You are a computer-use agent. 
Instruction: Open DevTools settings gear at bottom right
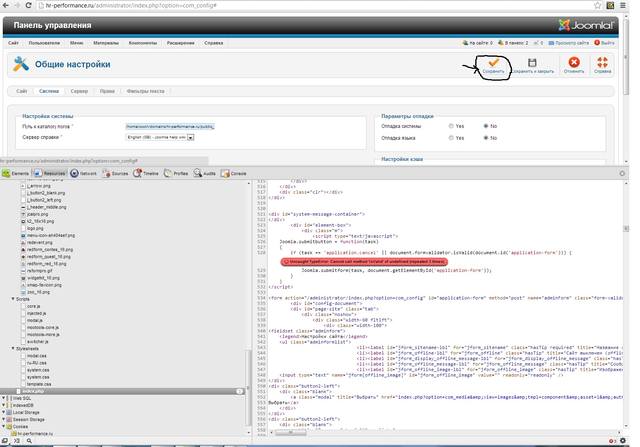623,441
